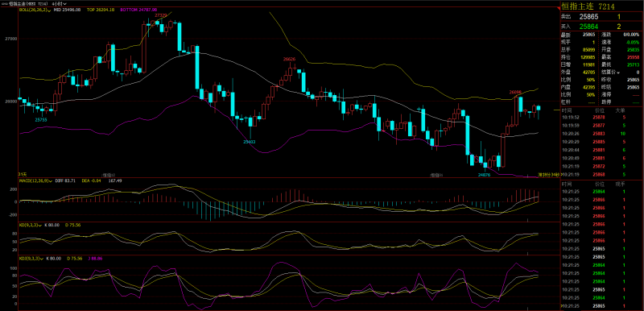The image size is (644, 311).
Task: Click the 26626 peak price label
Action: coord(290,59)
